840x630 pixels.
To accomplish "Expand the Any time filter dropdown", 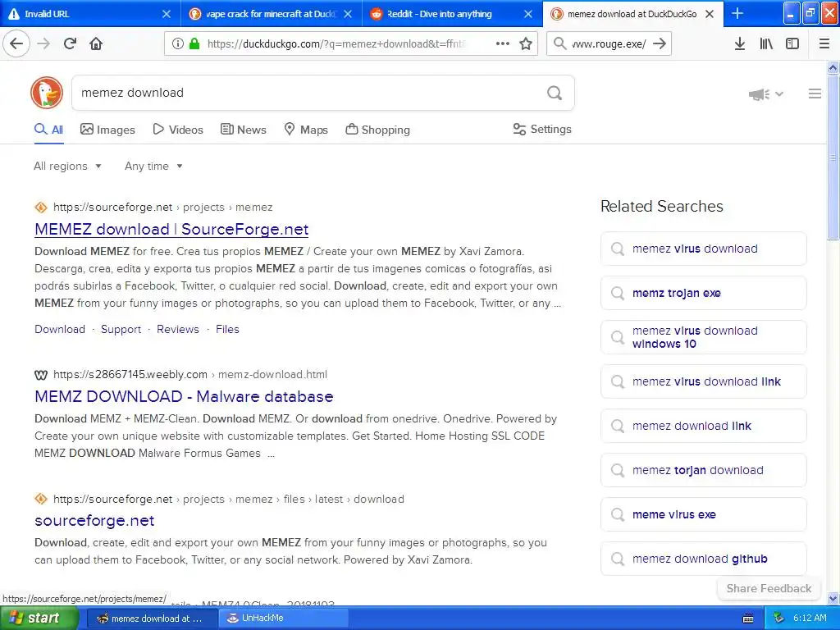I will click(x=153, y=166).
